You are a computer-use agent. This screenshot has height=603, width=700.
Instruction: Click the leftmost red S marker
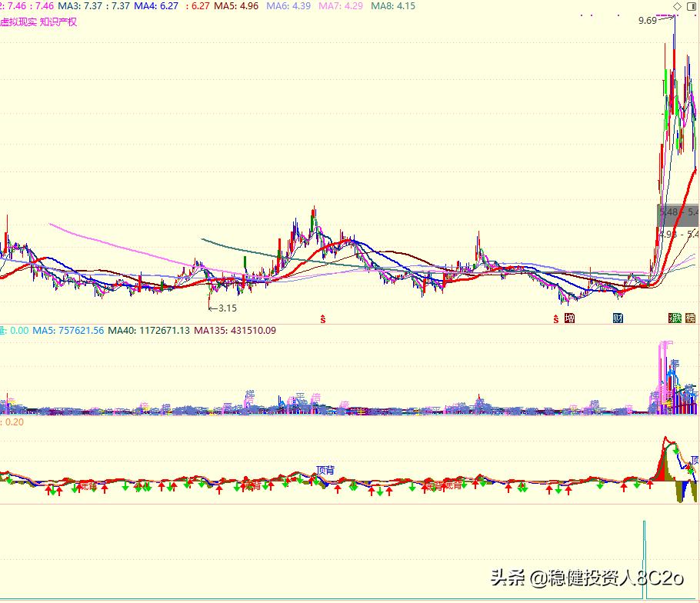324,318
